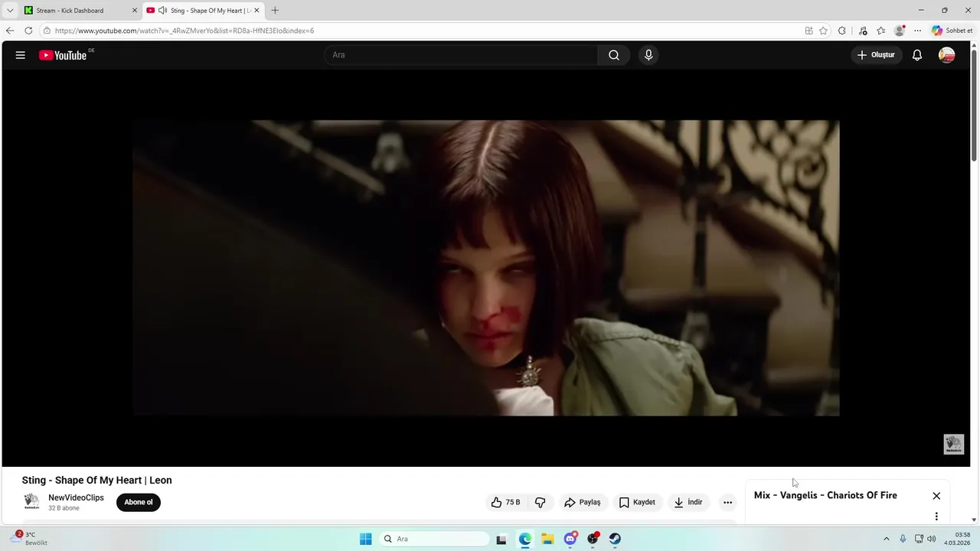Viewport: 980px width, 551px height.
Task: Click the taskbar Ara search box
Action: [x=433, y=539]
